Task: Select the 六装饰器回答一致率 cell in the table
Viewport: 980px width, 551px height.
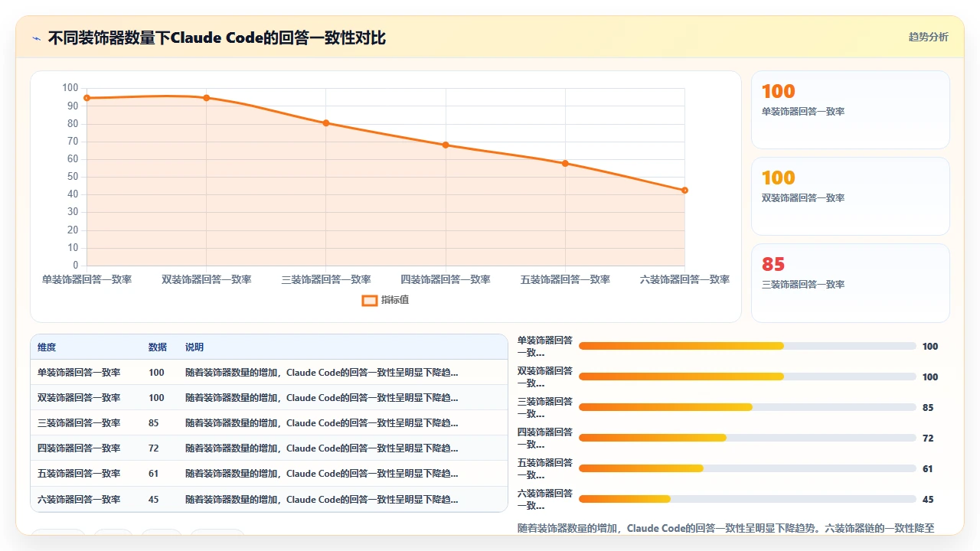Action: tap(79, 500)
